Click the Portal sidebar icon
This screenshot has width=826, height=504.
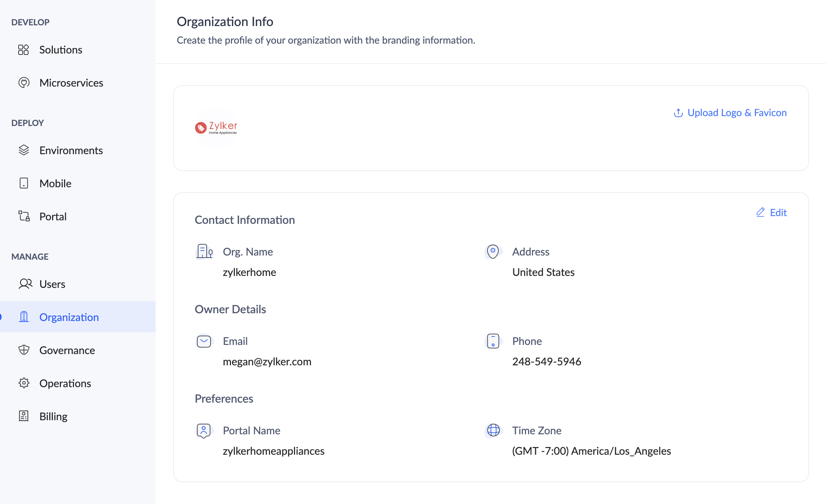coord(24,216)
